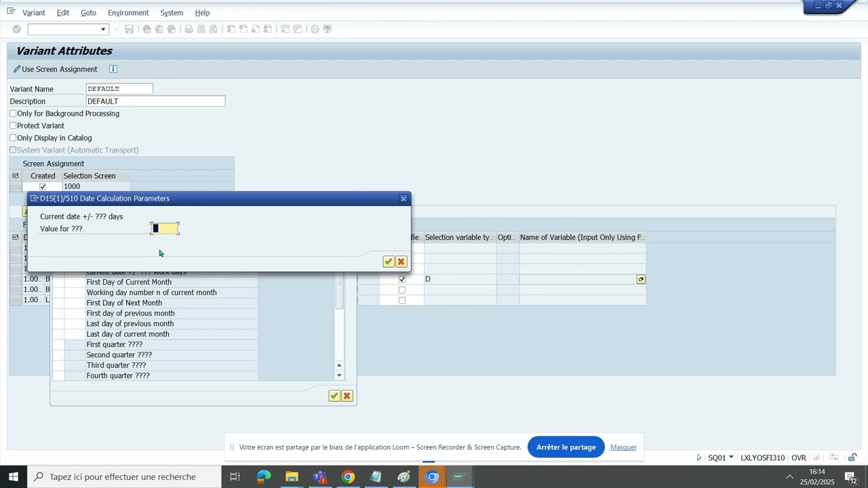The width and height of the screenshot is (868, 488).
Task: Click the Value for ??? input field
Action: 165,228
